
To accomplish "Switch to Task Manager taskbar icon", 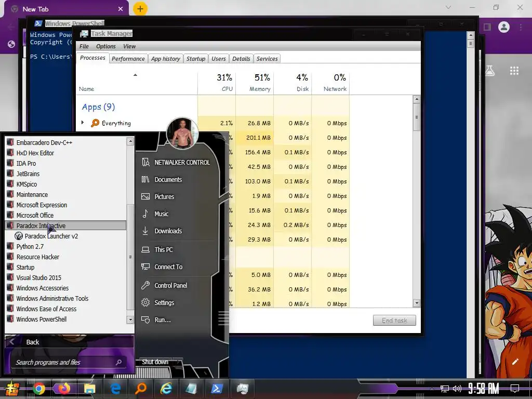I will pos(242,389).
